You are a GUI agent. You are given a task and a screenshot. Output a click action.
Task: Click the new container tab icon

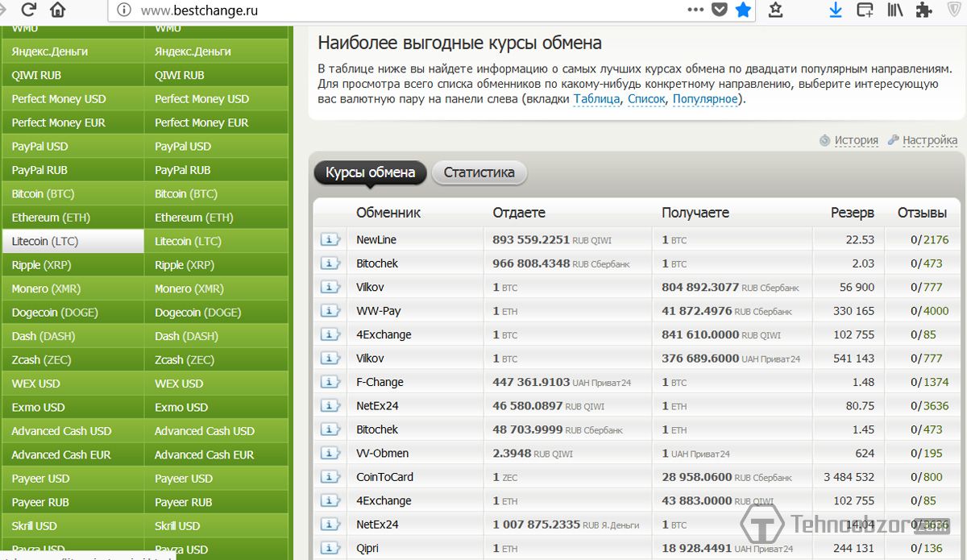865,10
